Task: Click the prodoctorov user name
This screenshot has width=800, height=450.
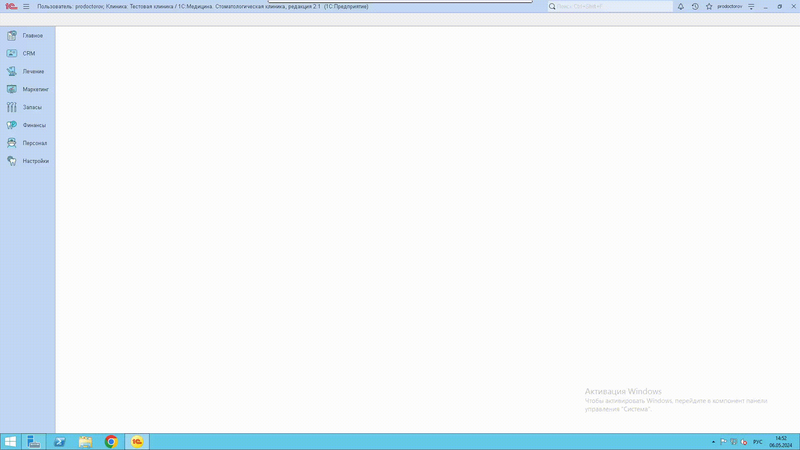Action: (730, 7)
